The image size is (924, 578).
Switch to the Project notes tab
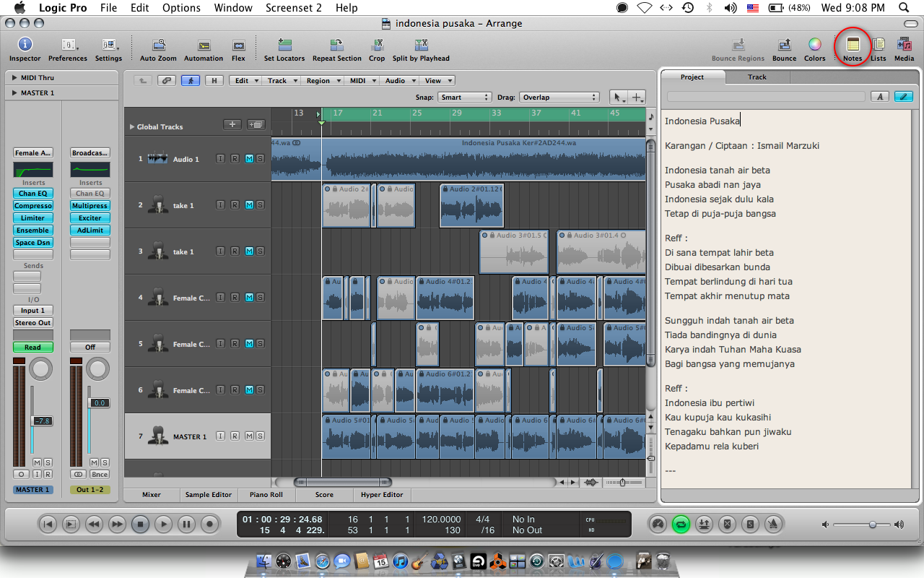pos(692,77)
